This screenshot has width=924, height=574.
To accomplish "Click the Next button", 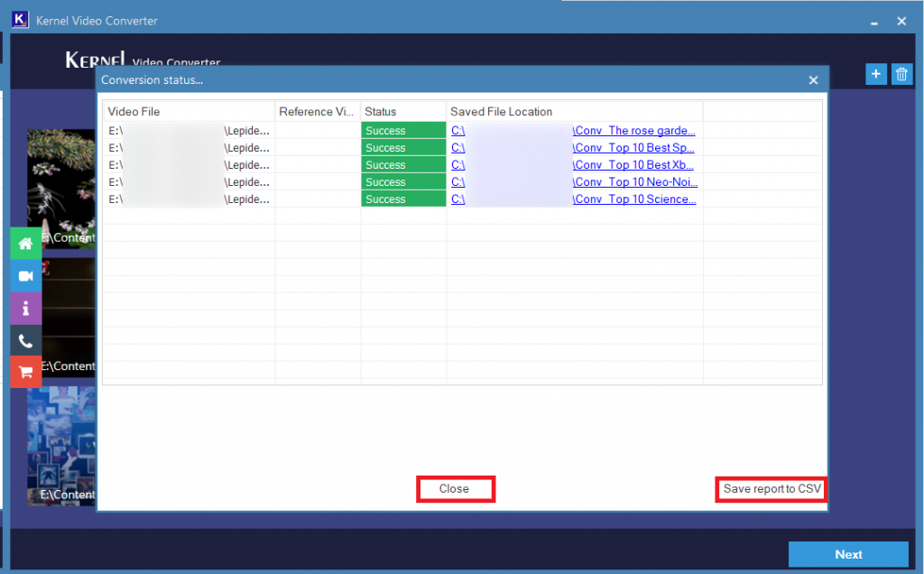I will [x=847, y=554].
